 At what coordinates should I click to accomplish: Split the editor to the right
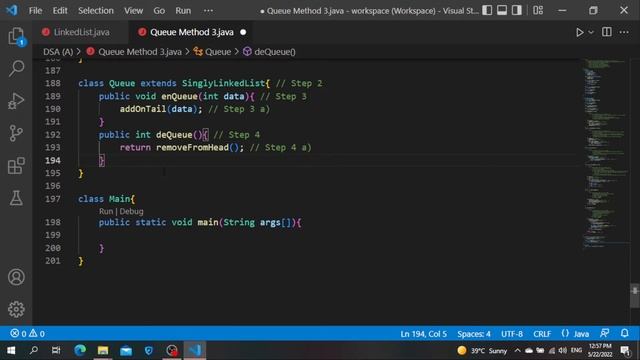(607, 32)
